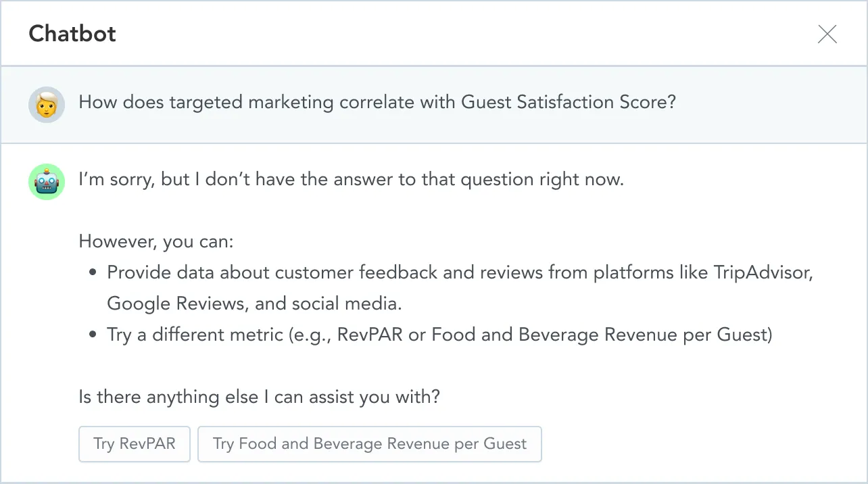Dismiss the chatbot via the close control
This screenshot has width=868, height=484.
pyautogui.click(x=827, y=34)
